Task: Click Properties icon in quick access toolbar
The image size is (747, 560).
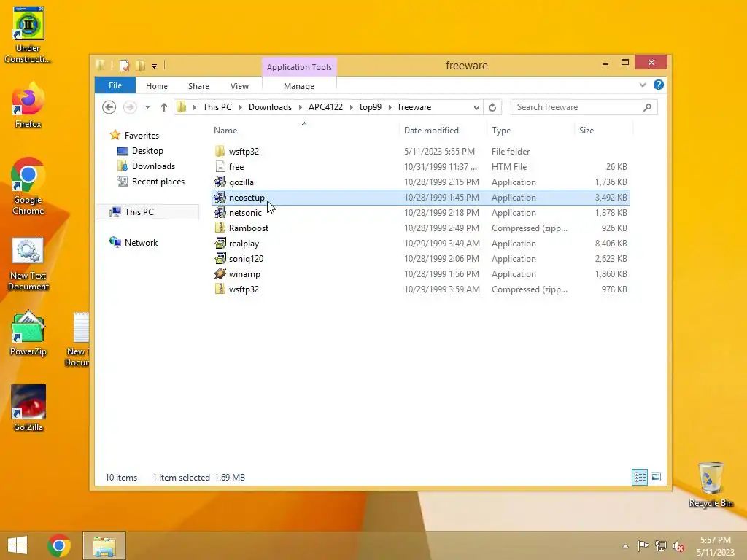Action: 124,65
